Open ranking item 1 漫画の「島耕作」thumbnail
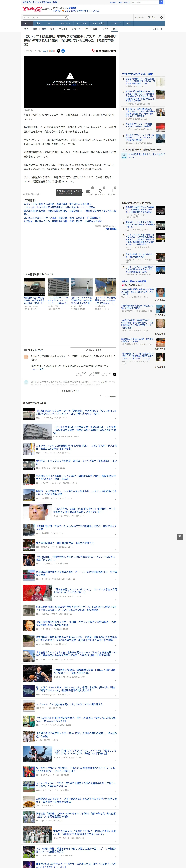Screen dimensions: 186x868 tap(160, 82)
